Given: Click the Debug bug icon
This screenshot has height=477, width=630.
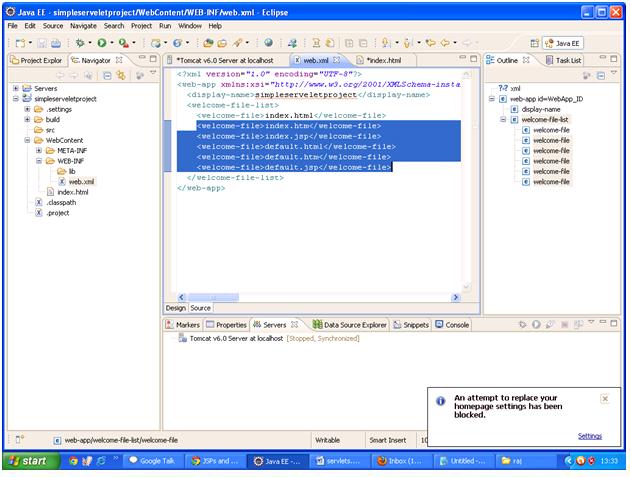Looking at the screenshot, I should pyautogui.click(x=80, y=43).
